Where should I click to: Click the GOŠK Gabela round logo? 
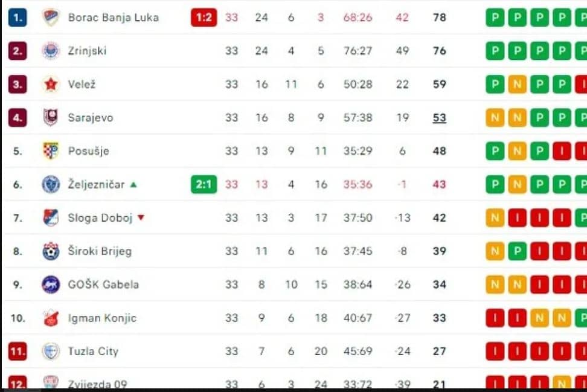pos(51,284)
